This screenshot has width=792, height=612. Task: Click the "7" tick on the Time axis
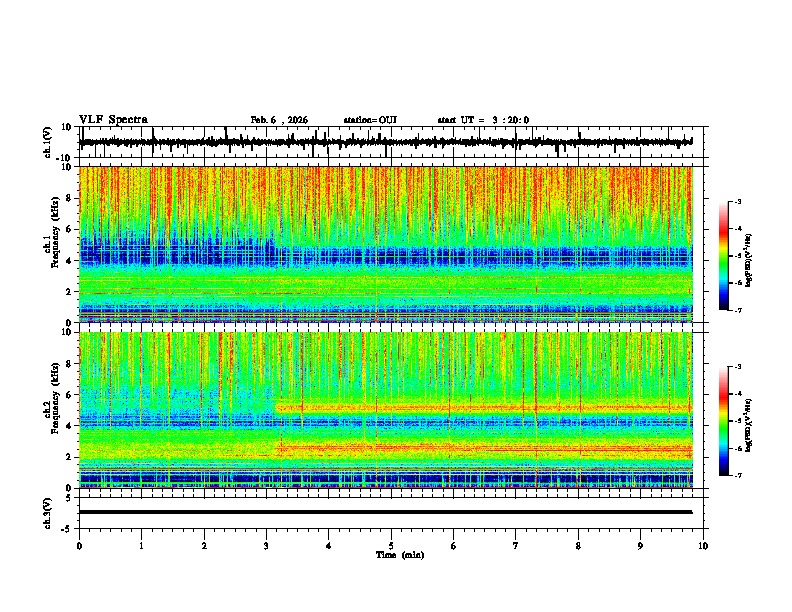[516, 546]
